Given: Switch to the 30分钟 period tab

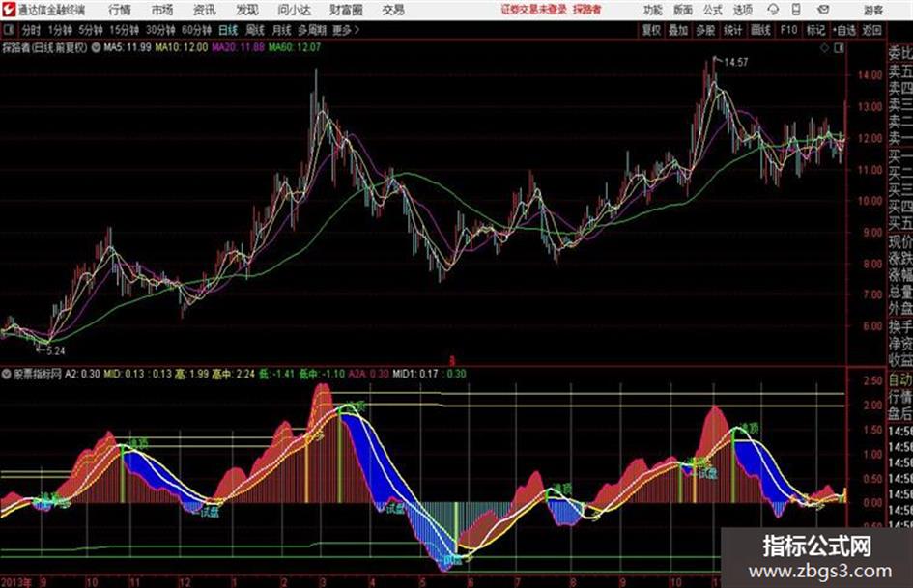Looking at the screenshot, I should (x=160, y=30).
